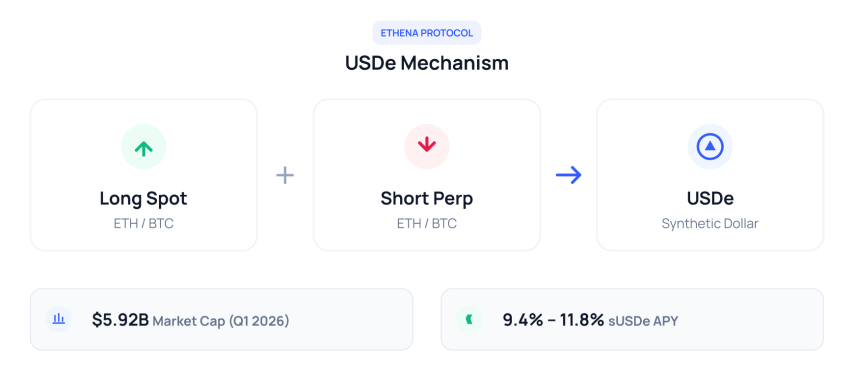Click the blue triangle USDe icon
The image size is (854, 371).
pos(710,147)
